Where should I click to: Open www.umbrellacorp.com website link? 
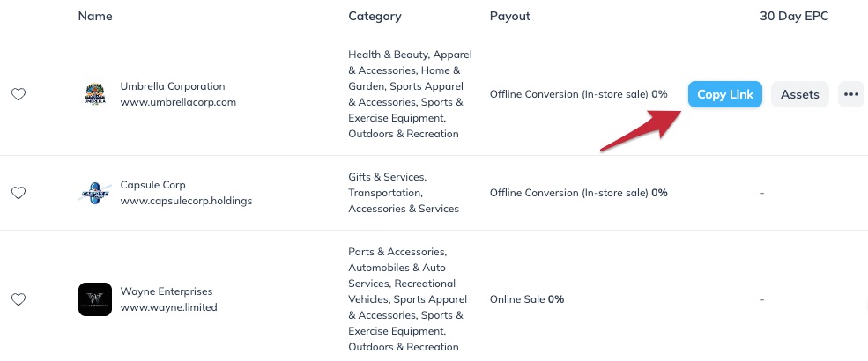click(x=178, y=102)
